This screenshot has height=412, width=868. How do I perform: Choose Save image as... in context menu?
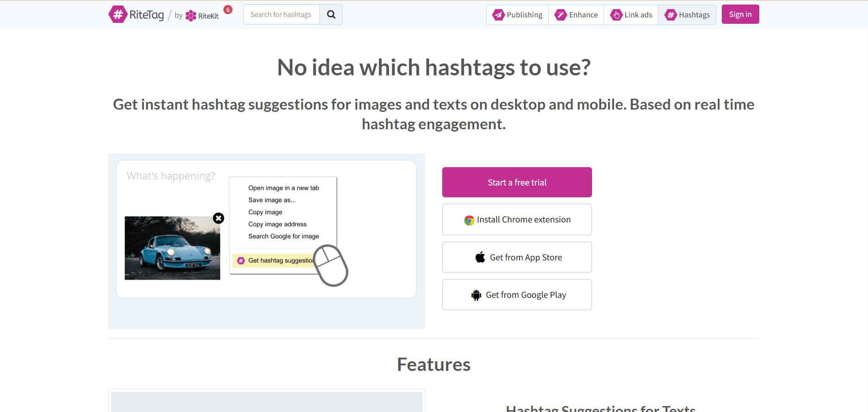(272, 200)
